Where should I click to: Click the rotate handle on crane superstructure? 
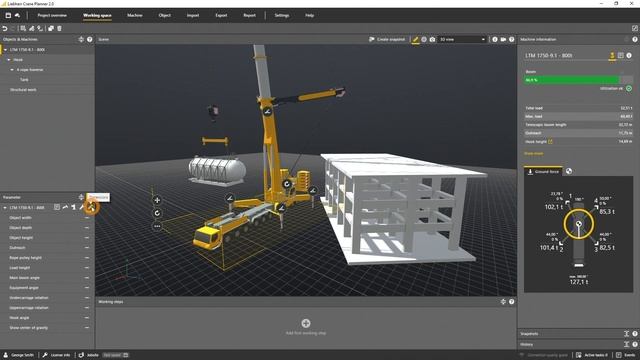[287, 184]
